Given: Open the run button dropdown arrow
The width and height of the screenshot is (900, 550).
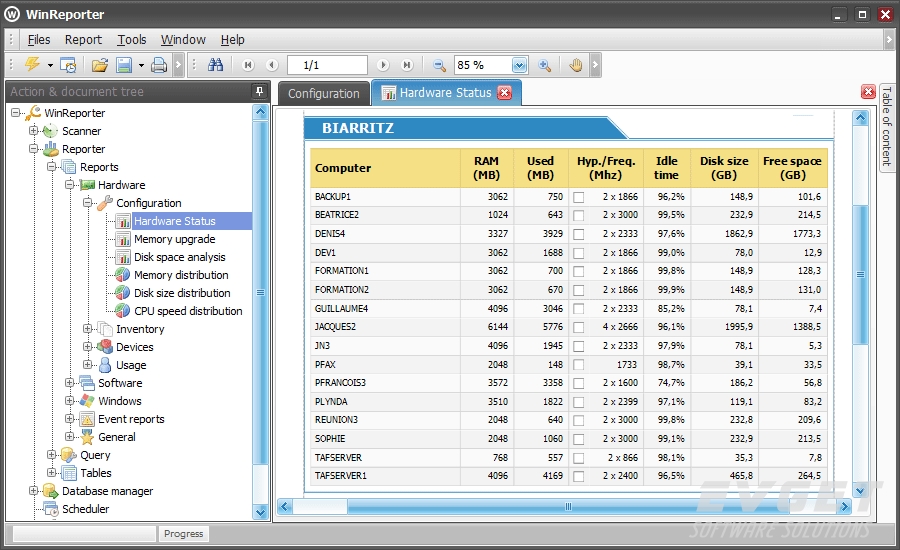Looking at the screenshot, I should tap(50, 65).
